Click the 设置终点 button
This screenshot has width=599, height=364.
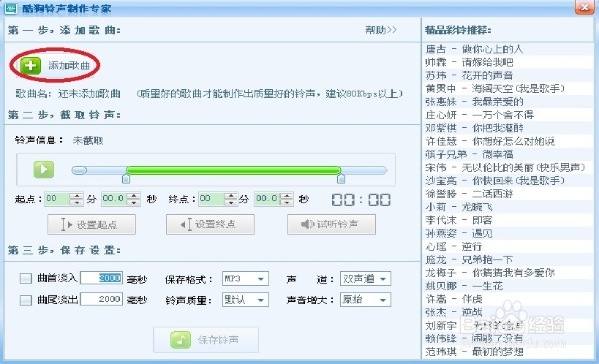[210, 224]
